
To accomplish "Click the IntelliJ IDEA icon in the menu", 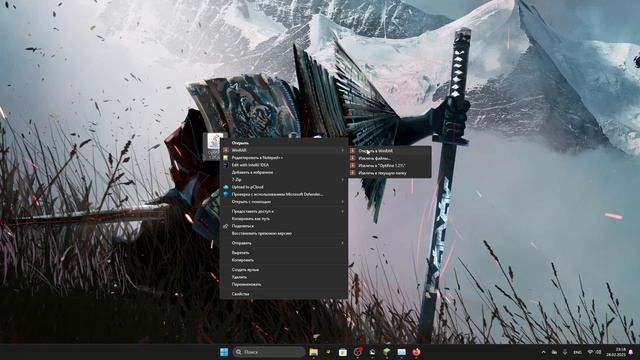I will 226,165.
